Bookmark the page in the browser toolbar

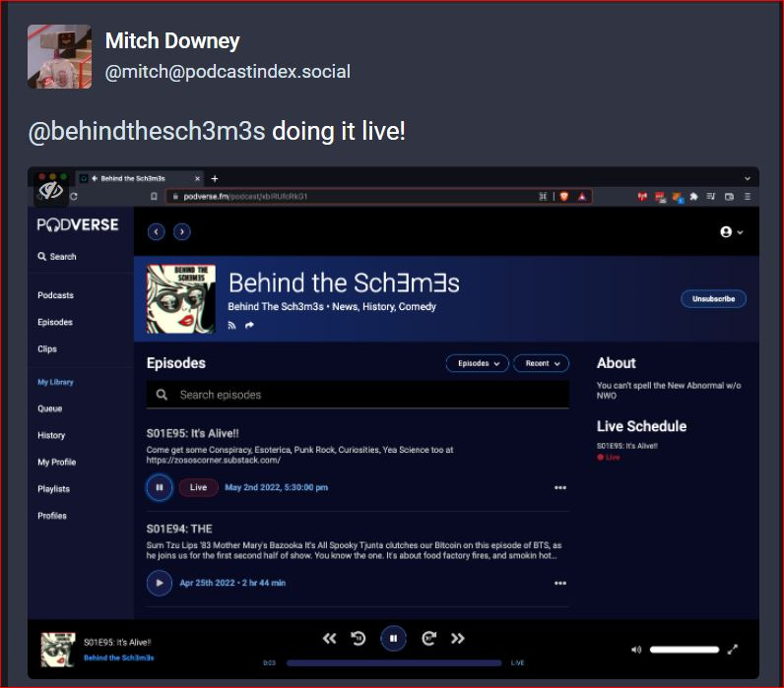154,196
